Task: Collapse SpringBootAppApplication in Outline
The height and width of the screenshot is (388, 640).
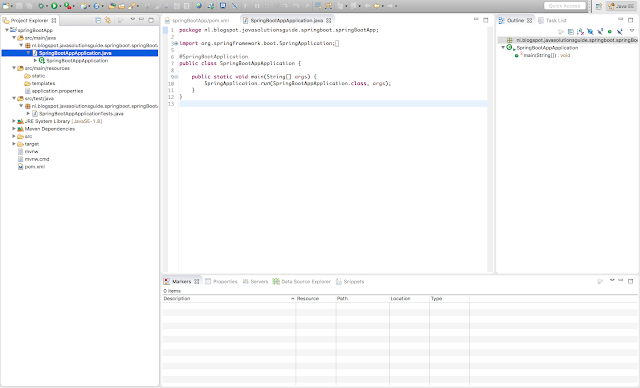Action: (x=503, y=47)
